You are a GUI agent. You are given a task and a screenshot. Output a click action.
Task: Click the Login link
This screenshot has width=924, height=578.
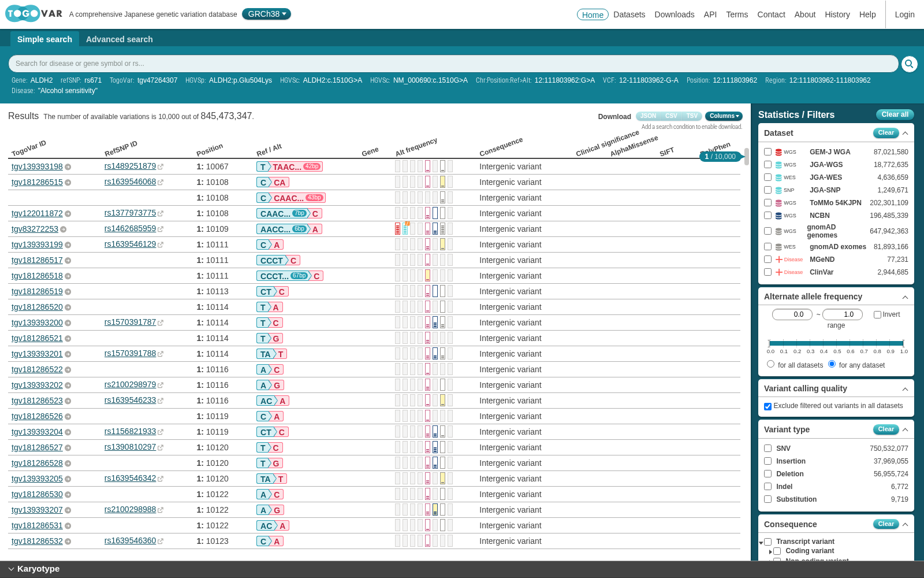coord(904,14)
